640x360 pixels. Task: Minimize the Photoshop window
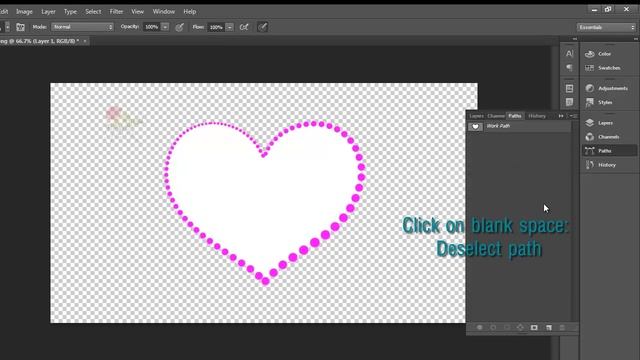594,9
